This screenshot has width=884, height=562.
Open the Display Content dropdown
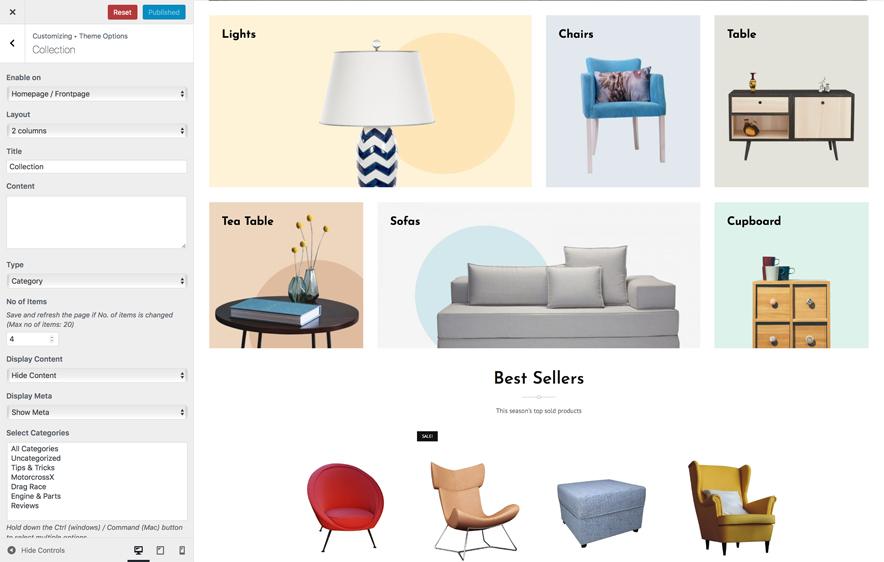coord(97,375)
